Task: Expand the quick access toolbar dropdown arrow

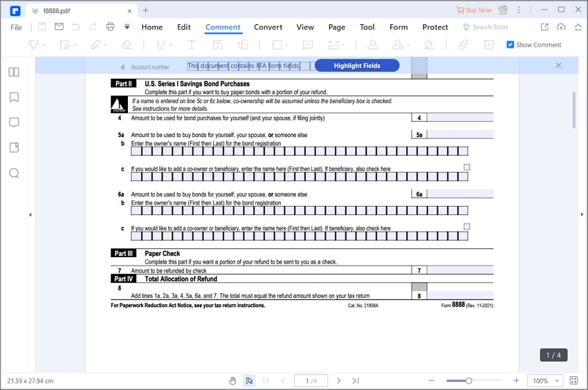Action: pyautogui.click(x=127, y=27)
